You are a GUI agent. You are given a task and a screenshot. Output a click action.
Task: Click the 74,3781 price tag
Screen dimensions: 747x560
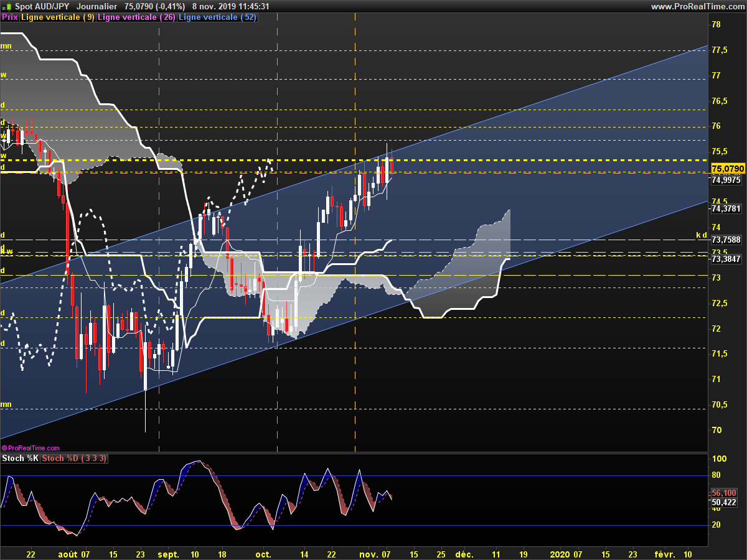(x=726, y=209)
